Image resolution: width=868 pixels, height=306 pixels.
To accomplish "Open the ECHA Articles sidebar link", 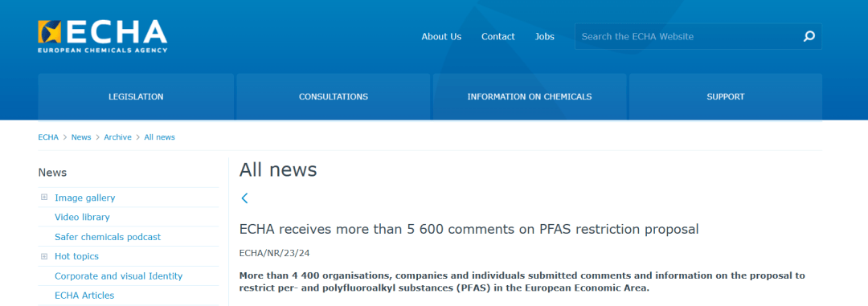I will point(84,296).
